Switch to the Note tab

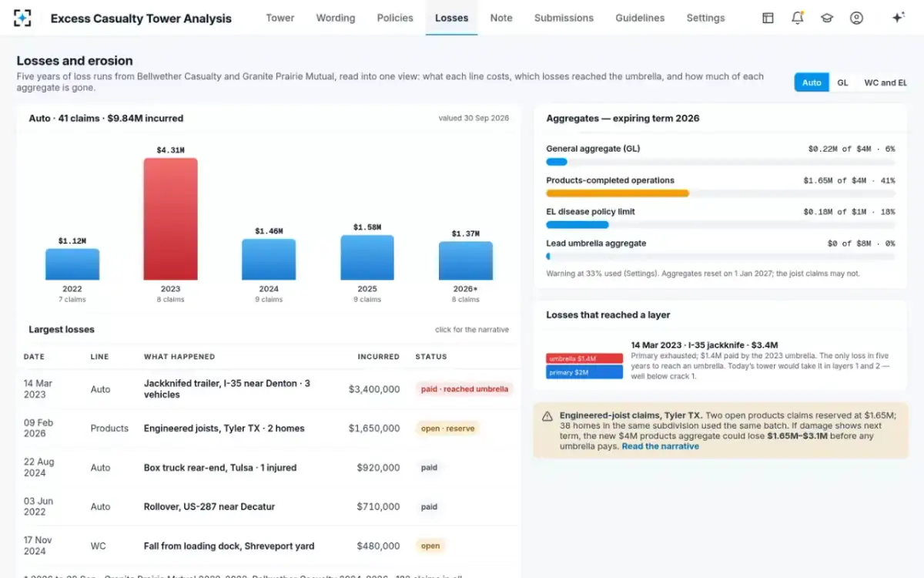tap(501, 18)
